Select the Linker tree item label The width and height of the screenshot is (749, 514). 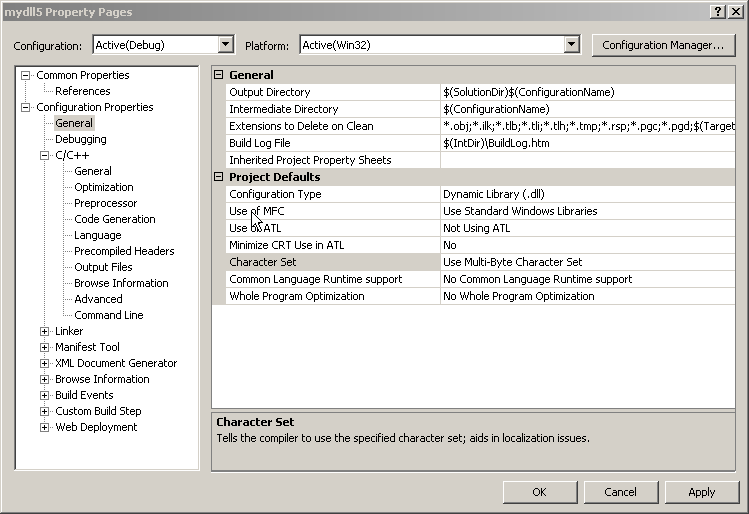pyautogui.click(x=69, y=331)
